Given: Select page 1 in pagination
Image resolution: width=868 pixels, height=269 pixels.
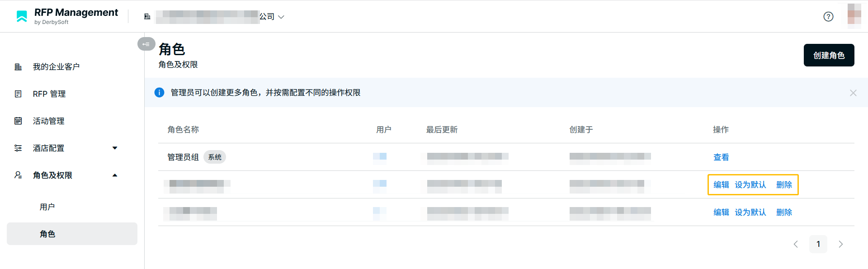Looking at the screenshot, I should [818, 244].
